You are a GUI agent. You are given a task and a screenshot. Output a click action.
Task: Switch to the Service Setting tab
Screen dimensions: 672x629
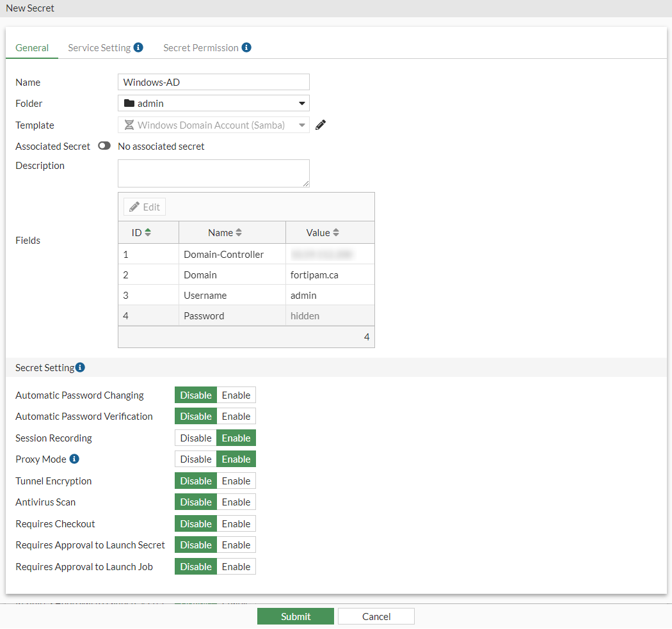[100, 47]
